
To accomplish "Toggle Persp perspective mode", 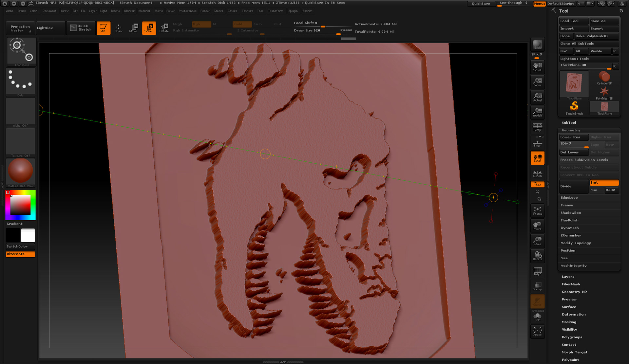I will coord(537,127).
